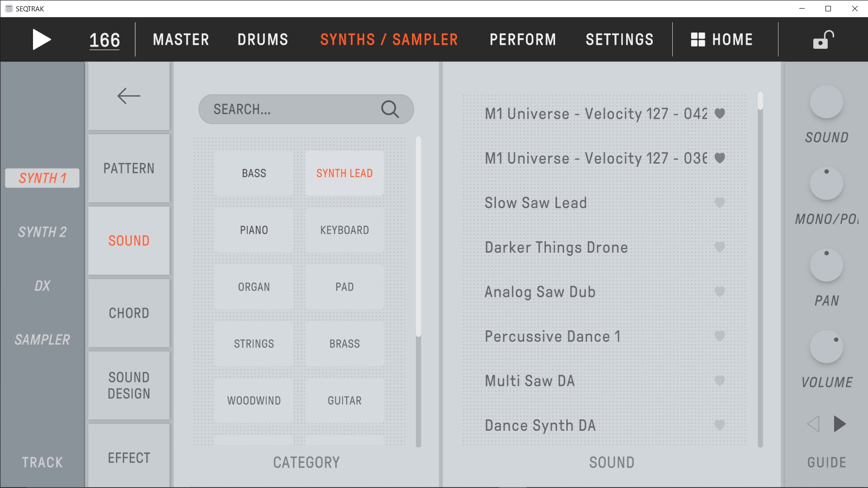This screenshot has width=868, height=488.
Task: Click the VOLUME knob
Action: 826,347
